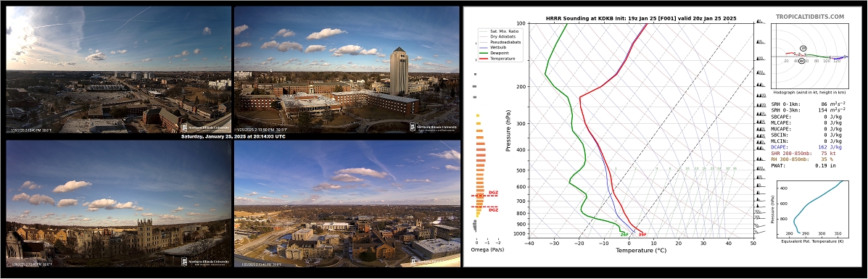Click the Saturday January 25 UTC timestamp caption
Image resolution: width=868 pixels, height=279 pixels.
(x=233, y=136)
